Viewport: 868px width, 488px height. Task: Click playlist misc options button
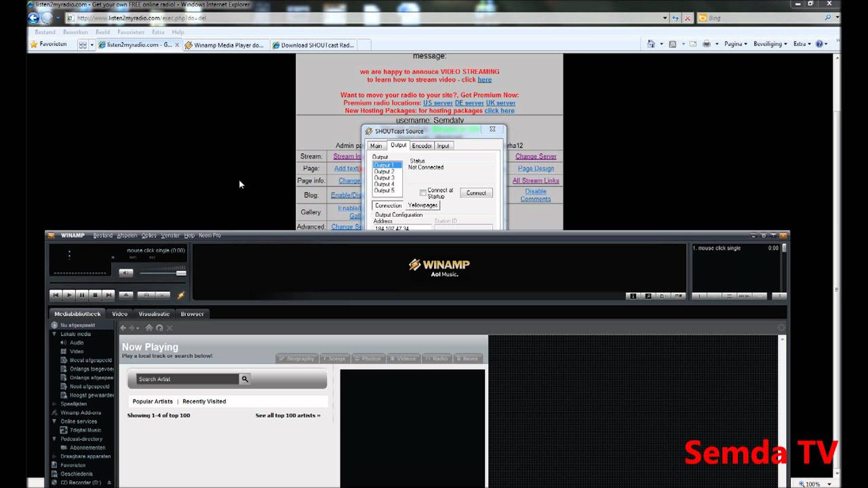tap(744, 296)
